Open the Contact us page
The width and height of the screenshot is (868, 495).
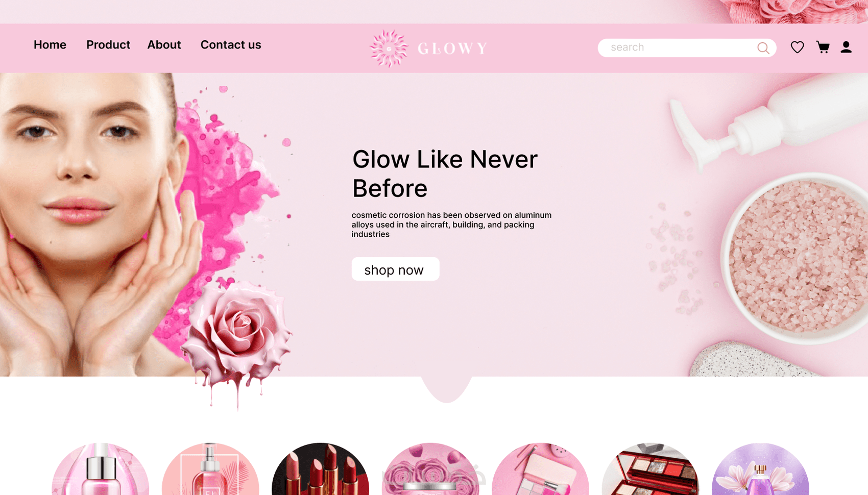231,45
